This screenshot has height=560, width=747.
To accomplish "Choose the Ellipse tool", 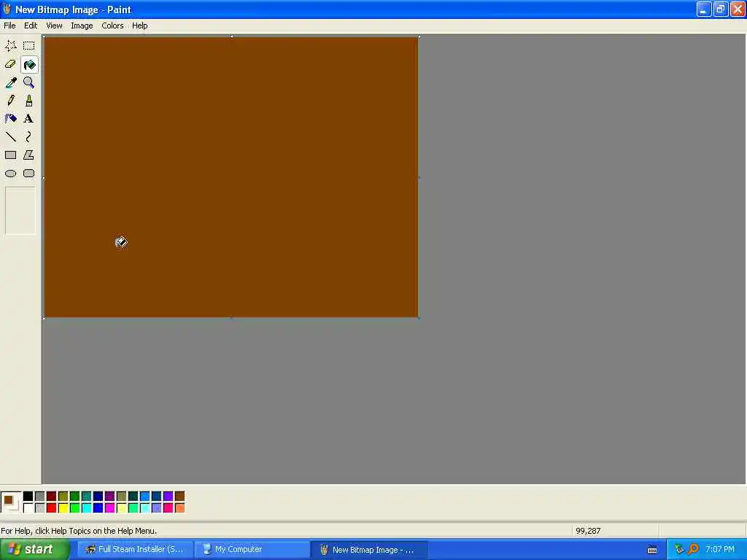I will (10, 174).
